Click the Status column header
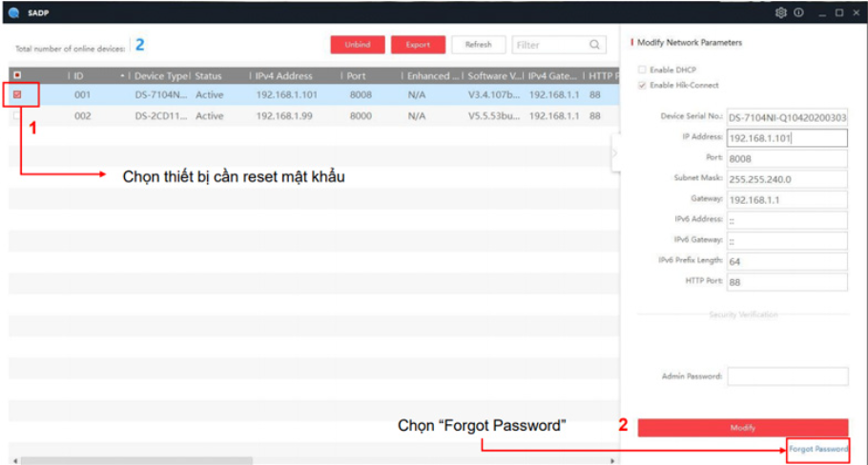 [209, 75]
